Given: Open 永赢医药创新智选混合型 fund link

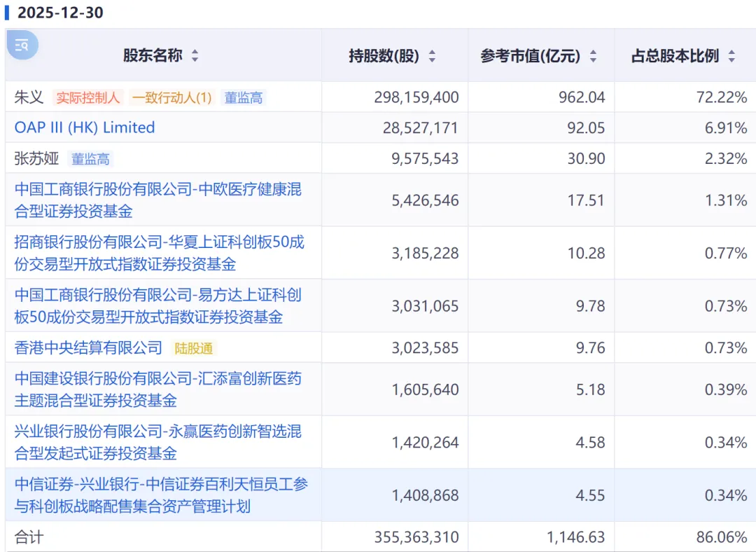Looking at the screenshot, I should pyautogui.click(x=157, y=442).
